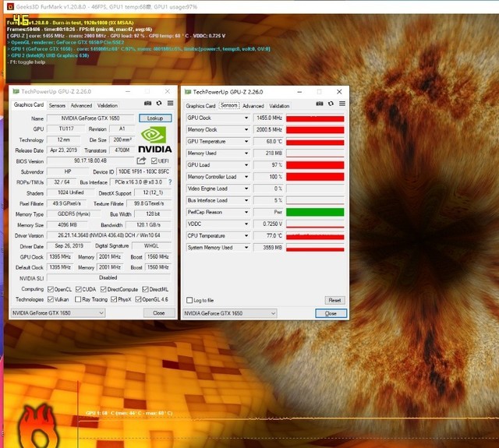Open the Memory Used sensor dropdown
Screen dimensions: 499x448
point(246,153)
